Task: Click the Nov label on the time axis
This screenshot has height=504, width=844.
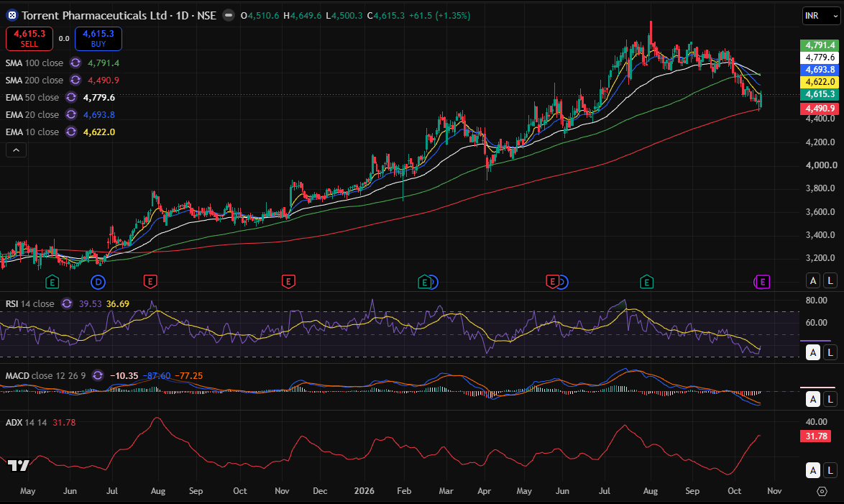Action: click(774, 491)
